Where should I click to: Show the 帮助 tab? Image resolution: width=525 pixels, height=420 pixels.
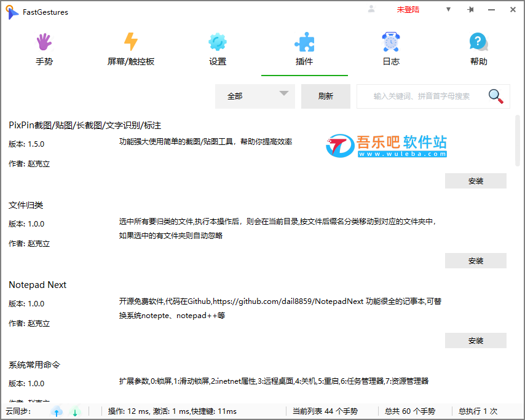coord(478,49)
